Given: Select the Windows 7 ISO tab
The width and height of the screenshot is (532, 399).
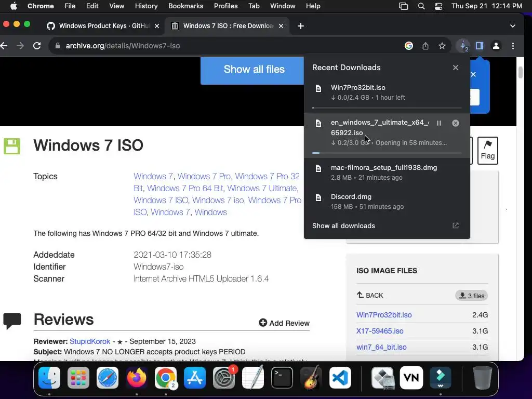Looking at the screenshot, I should click(227, 26).
